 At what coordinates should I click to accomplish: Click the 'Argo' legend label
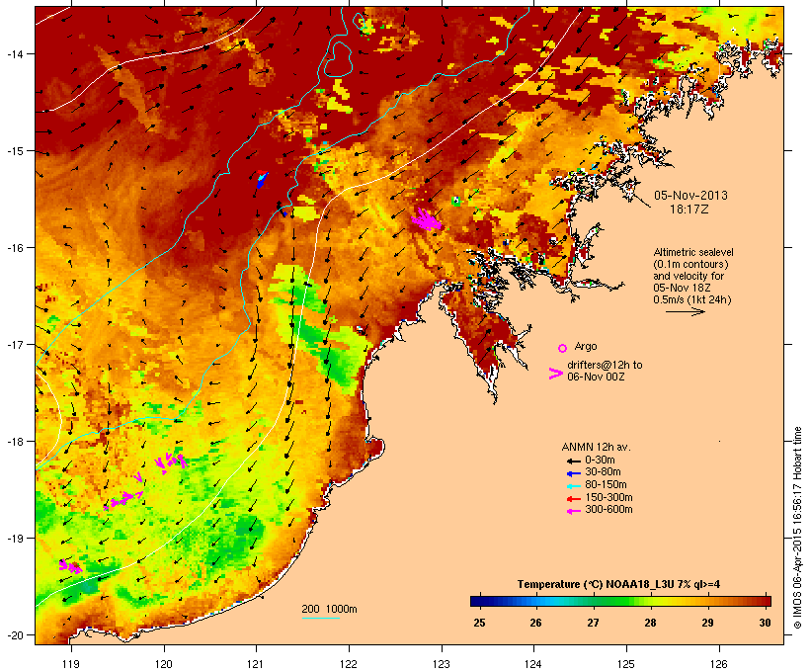coord(586,346)
